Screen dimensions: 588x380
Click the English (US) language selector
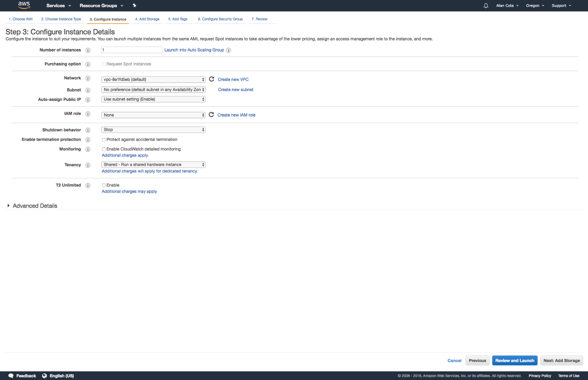point(62,376)
